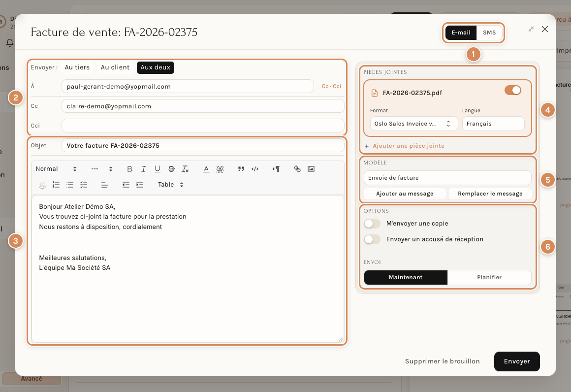Viewport: 571px width, 392px height.
Task: Open the text background color picker
Action: tap(220, 169)
